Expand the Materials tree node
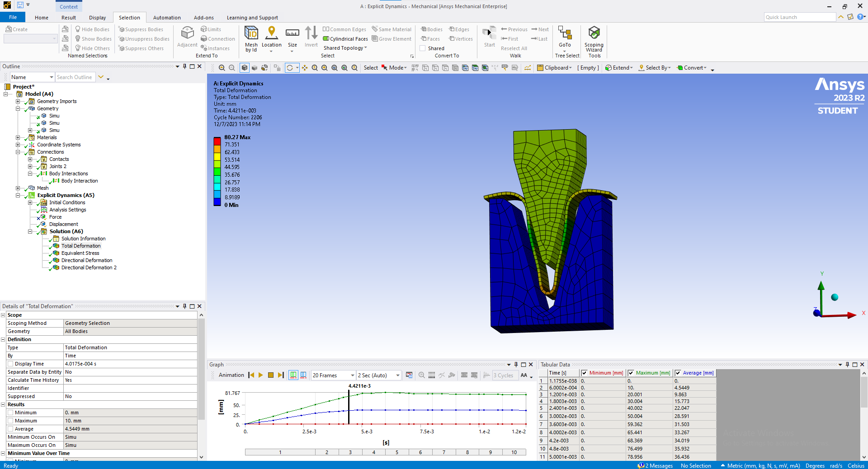 18,137
